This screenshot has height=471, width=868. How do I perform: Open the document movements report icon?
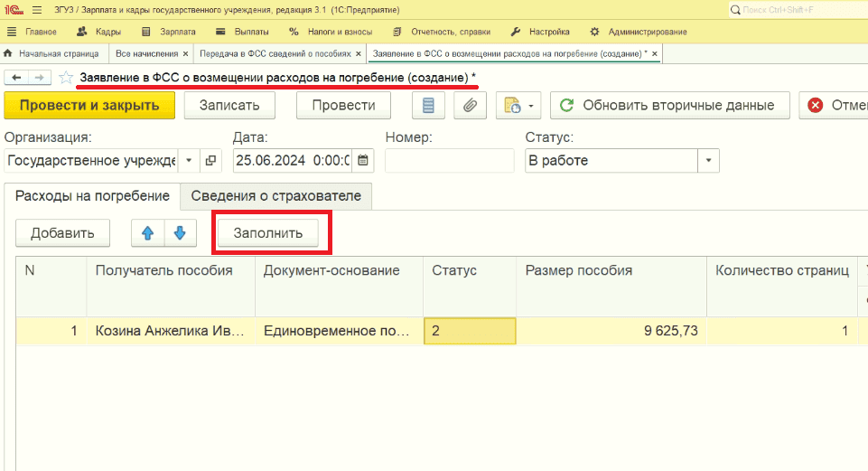(428, 105)
